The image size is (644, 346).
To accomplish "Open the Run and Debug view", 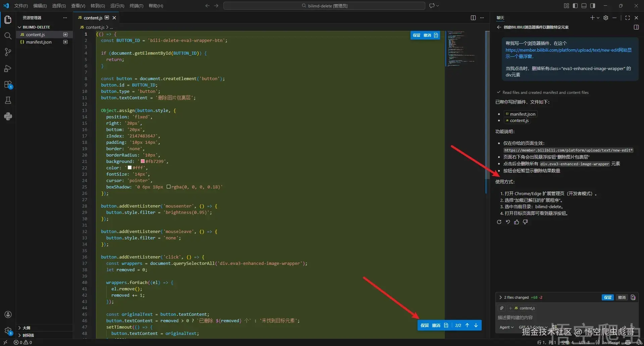I will point(8,68).
